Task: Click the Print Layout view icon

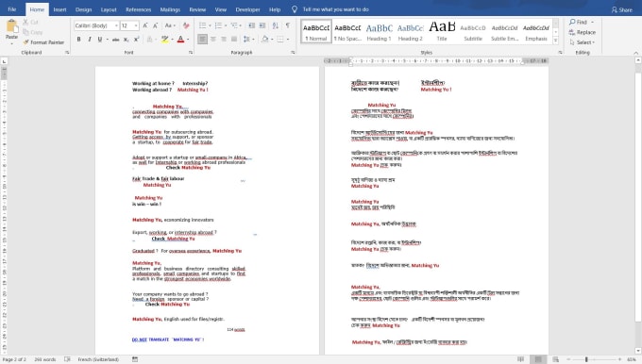Action: pyautogui.click(x=538, y=359)
